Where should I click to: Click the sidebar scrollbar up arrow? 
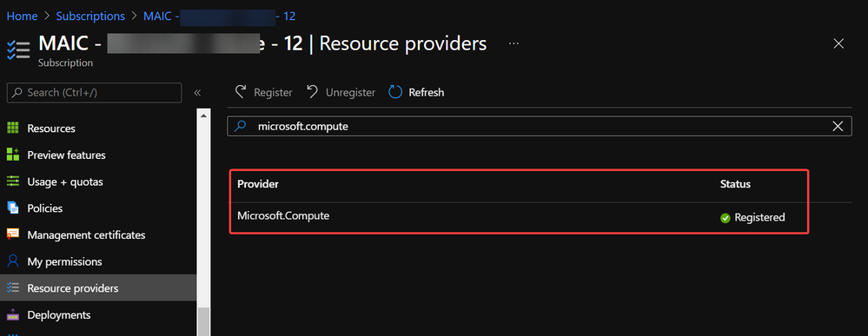click(203, 116)
